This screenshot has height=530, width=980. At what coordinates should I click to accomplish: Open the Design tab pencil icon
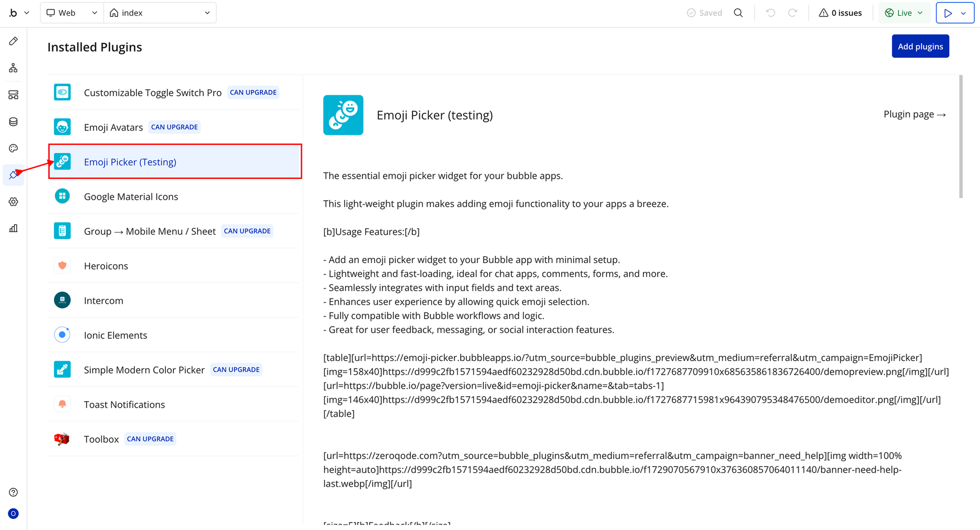[13, 41]
